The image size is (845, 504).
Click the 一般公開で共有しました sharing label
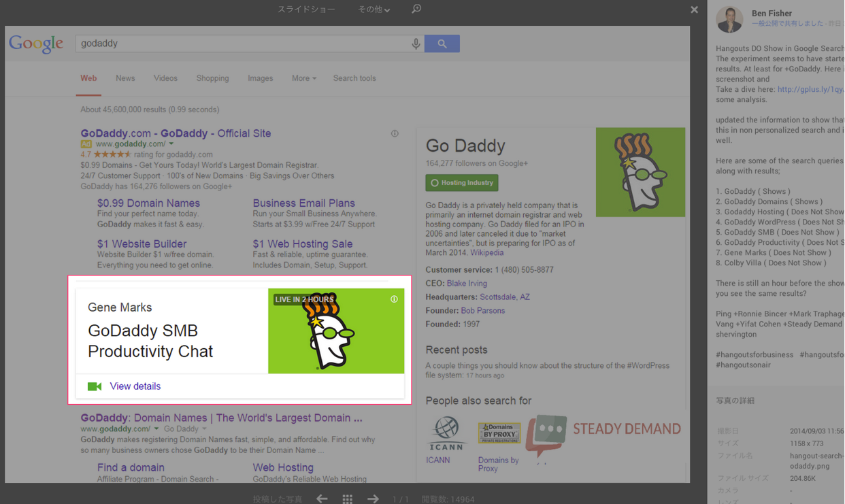(x=787, y=23)
